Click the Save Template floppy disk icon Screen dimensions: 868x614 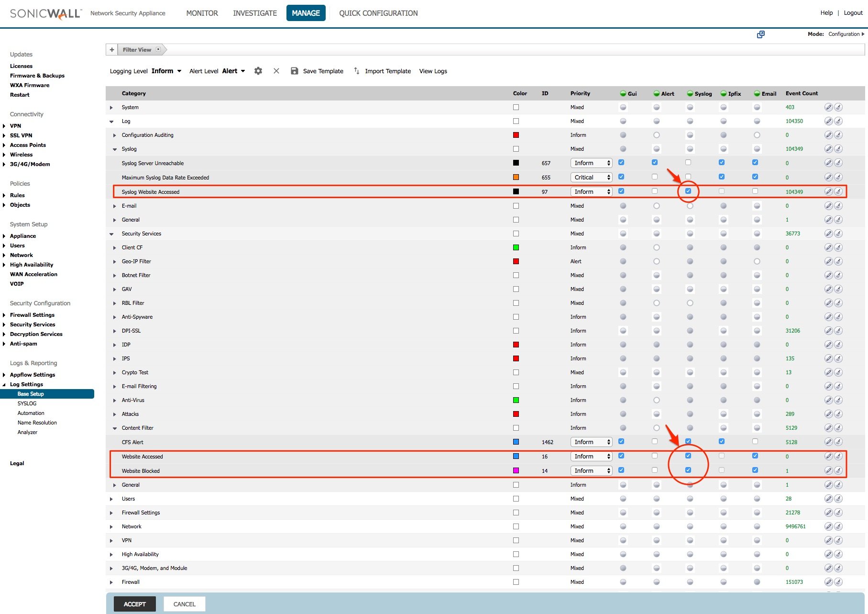(295, 71)
